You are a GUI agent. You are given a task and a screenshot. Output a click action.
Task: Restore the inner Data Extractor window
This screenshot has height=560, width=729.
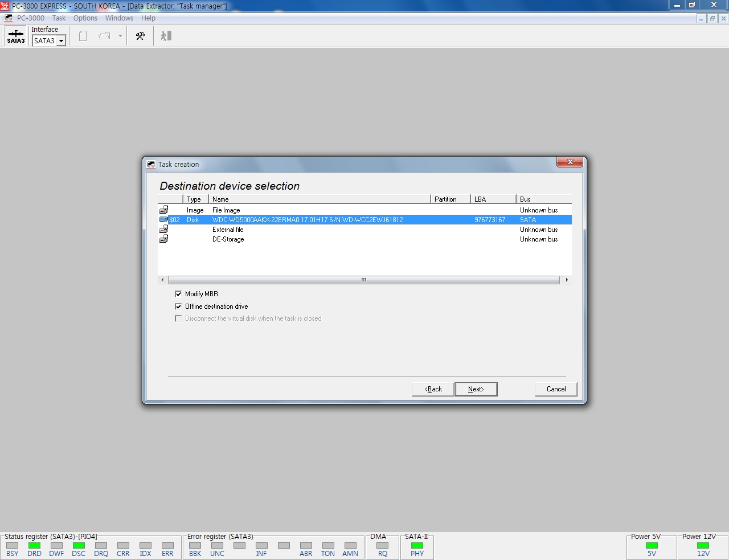pyautogui.click(x=712, y=18)
